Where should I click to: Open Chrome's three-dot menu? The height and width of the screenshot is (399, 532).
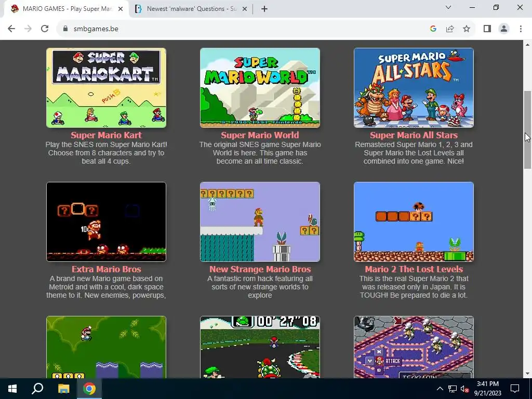pos(521,29)
